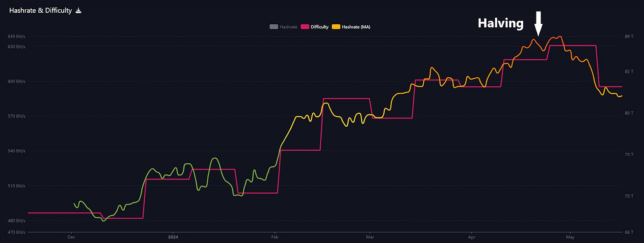Viewport: 644px width, 243px height.
Task: Click the '66 T' difficulty axis label
Action: pyautogui.click(x=629, y=232)
